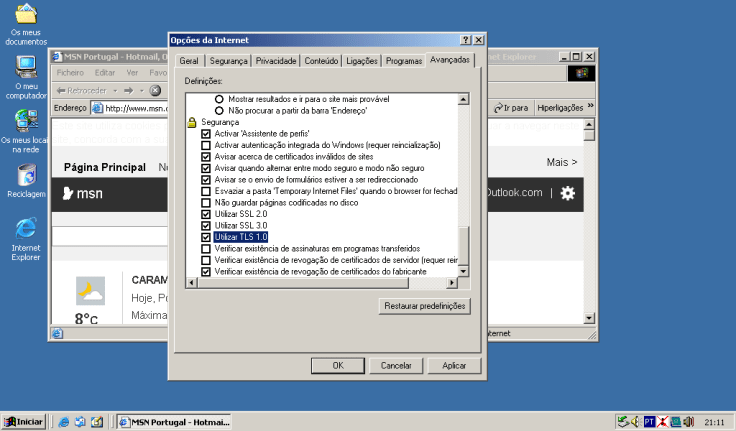Launch Internet Explorer from desktop icon

(x=26, y=228)
